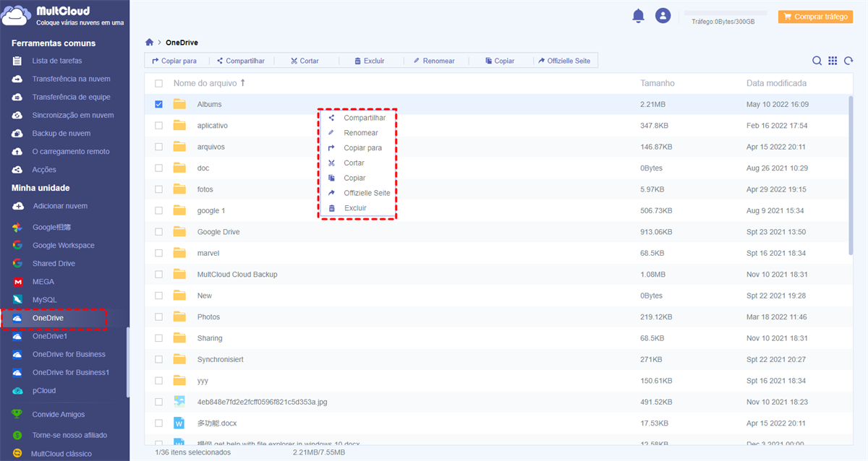Click Copiar para toolbar button

click(174, 61)
